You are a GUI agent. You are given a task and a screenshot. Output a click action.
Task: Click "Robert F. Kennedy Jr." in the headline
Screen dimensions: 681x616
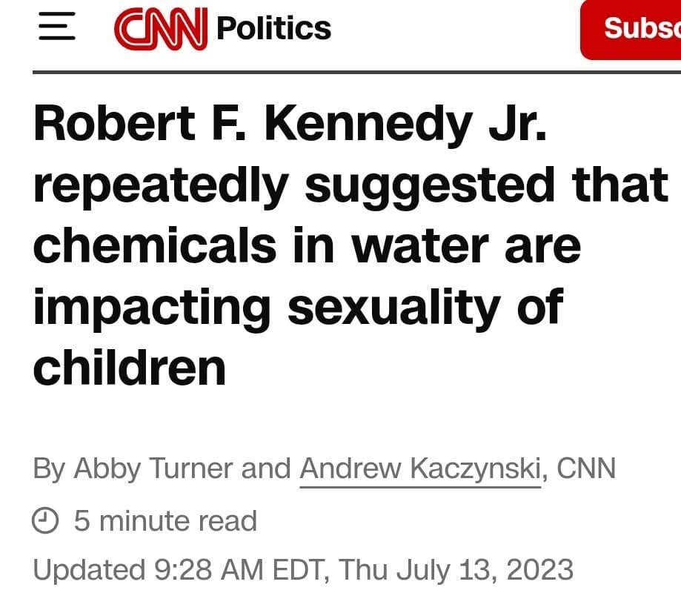(x=290, y=124)
